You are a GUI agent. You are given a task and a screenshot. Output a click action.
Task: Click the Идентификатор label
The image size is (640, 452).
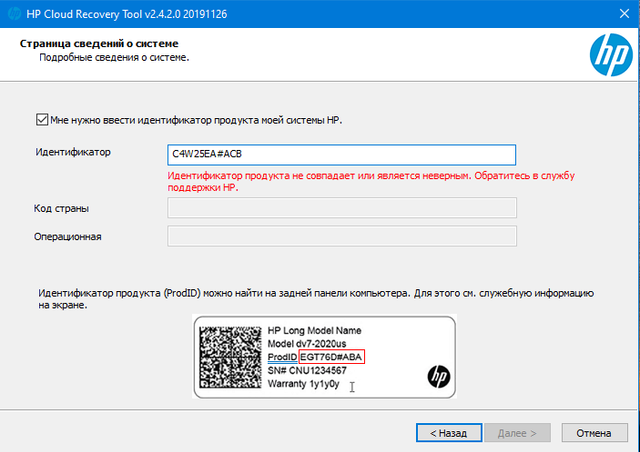coord(73,152)
